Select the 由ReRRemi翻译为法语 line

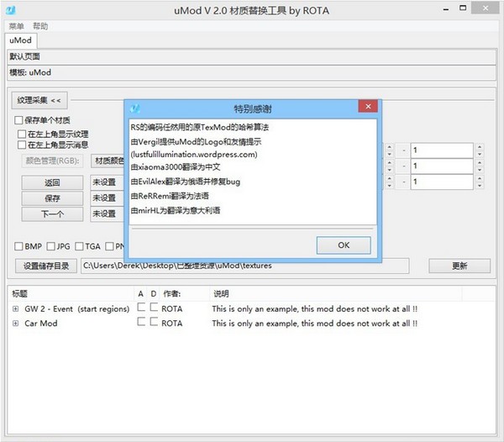(x=170, y=196)
